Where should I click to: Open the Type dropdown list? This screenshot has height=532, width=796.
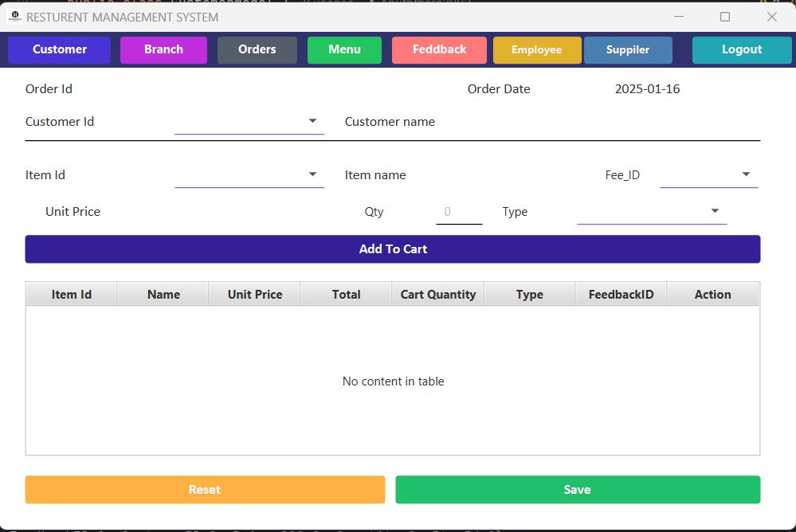pos(652,212)
